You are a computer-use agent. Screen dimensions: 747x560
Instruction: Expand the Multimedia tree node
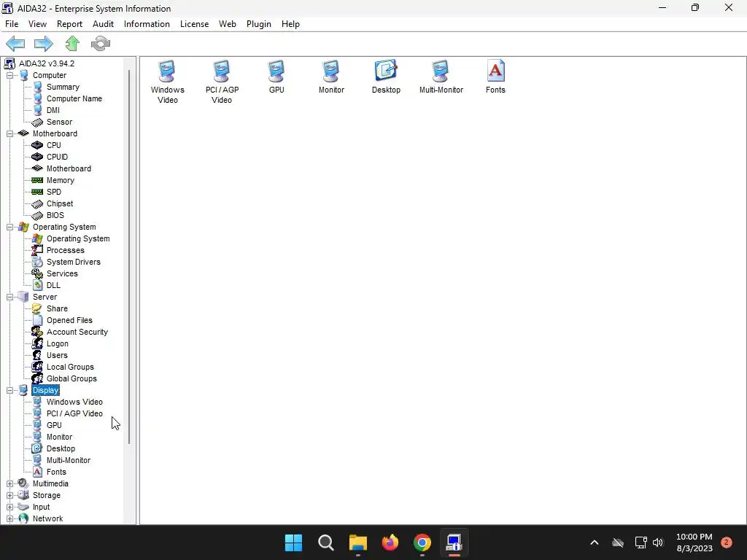(x=9, y=484)
